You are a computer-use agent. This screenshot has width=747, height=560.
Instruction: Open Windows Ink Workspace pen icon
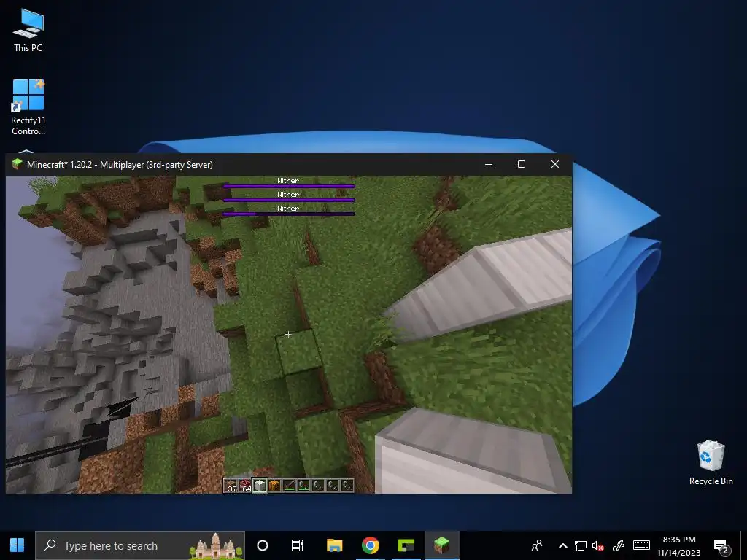619,545
